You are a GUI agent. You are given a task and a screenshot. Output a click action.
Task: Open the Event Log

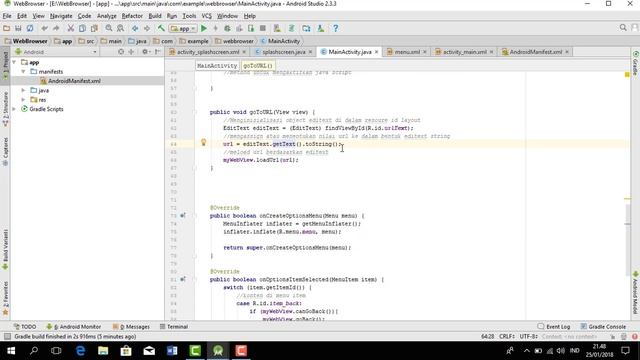(x=554, y=327)
